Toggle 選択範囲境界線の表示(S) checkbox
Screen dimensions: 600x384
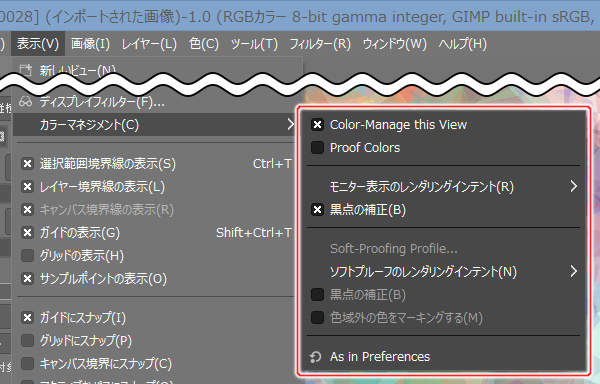27,164
